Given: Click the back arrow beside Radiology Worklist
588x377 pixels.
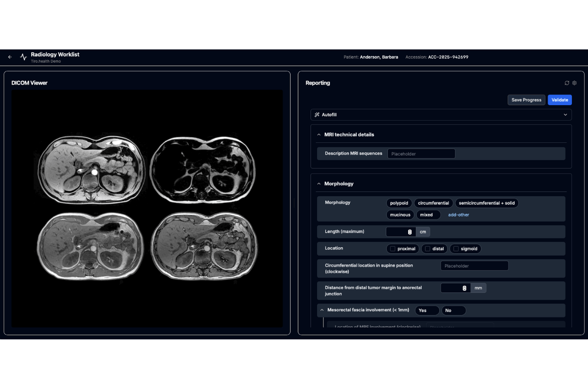Looking at the screenshot, I should point(10,57).
